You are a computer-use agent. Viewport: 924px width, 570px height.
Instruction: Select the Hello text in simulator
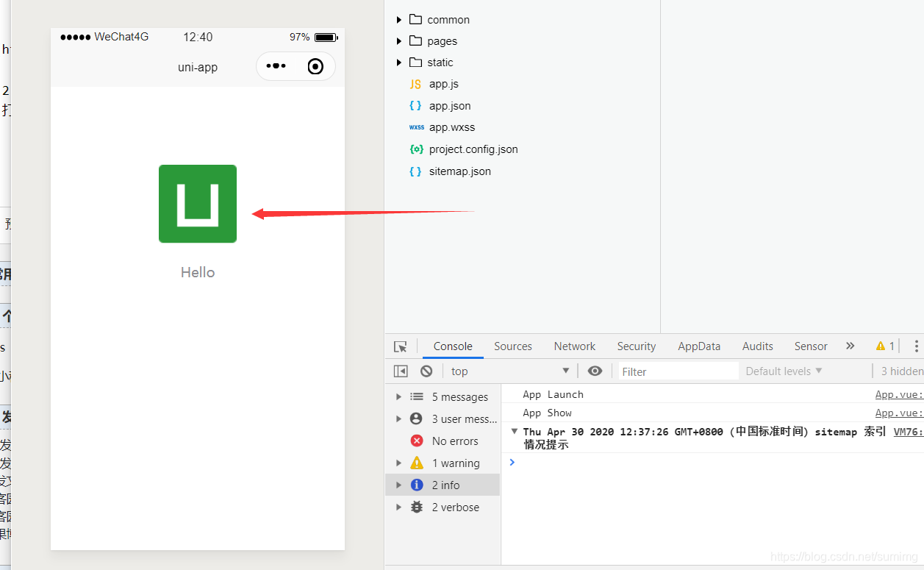point(198,272)
